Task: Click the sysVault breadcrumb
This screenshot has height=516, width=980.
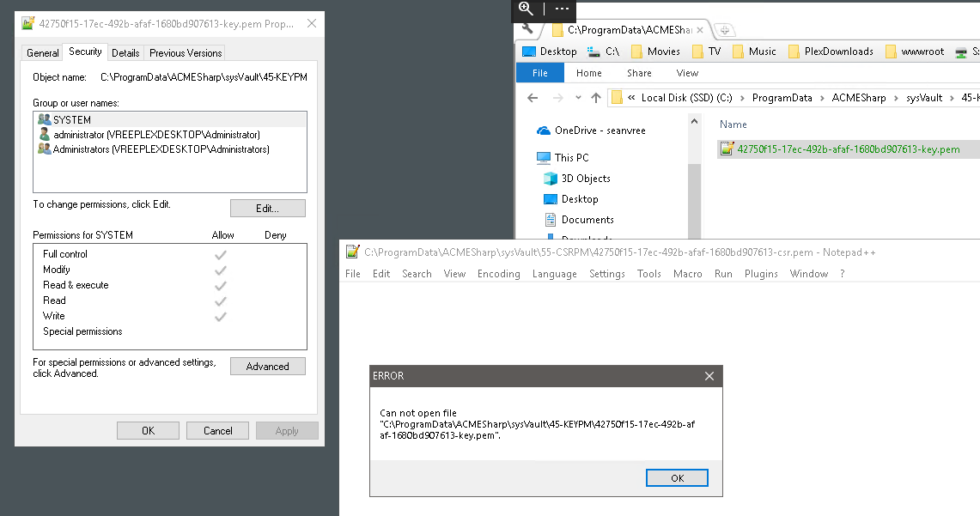Action: (x=924, y=98)
